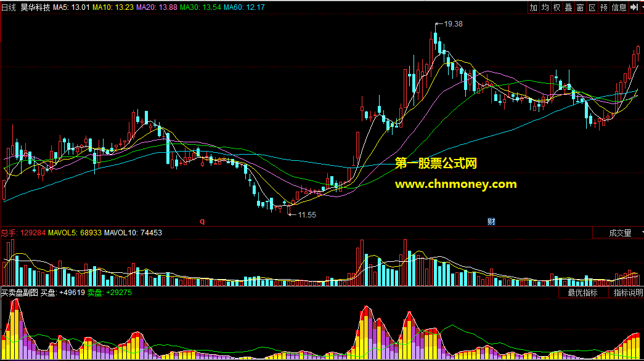Select the 日线 period label

coord(9,7)
